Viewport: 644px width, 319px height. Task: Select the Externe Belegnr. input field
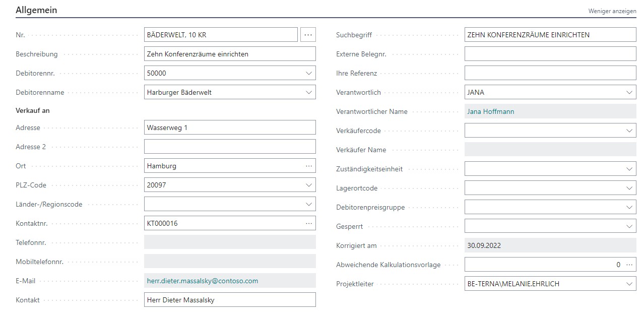(x=550, y=54)
